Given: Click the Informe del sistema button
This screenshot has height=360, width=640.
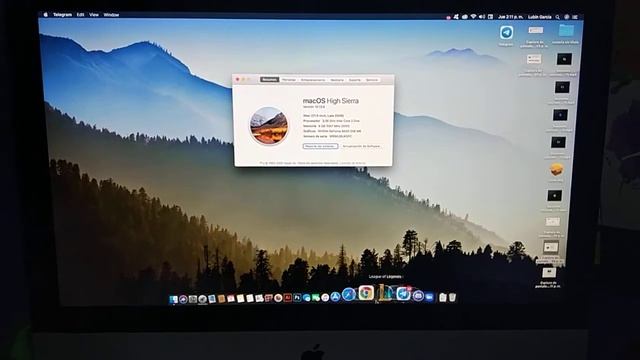Looking at the screenshot, I should coord(320,146).
